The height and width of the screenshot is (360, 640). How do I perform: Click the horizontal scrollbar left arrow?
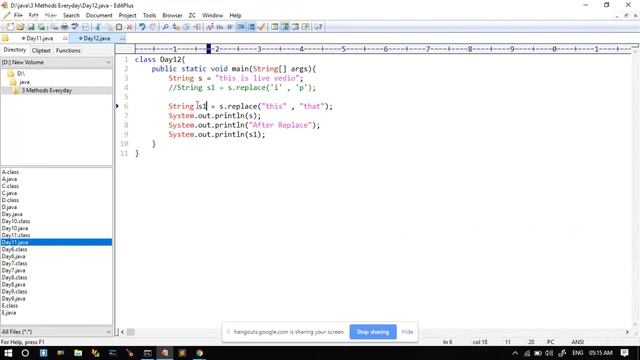122,332
